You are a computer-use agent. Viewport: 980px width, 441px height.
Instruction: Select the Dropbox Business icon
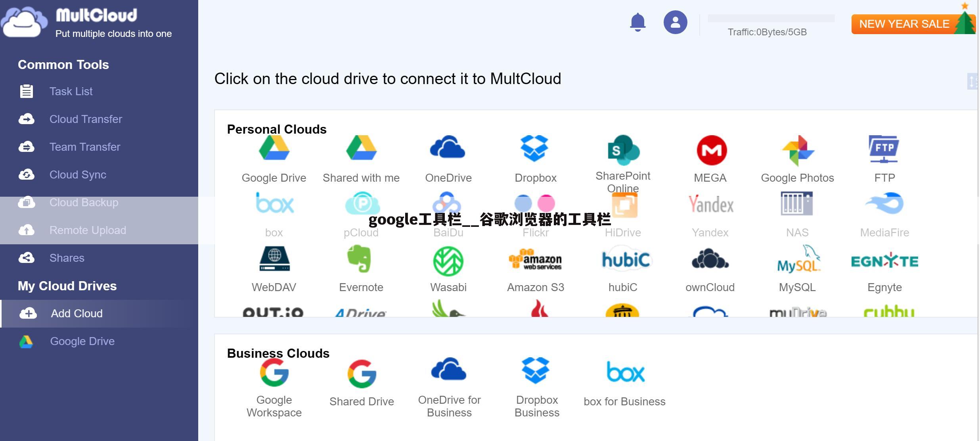click(x=536, y=370)
